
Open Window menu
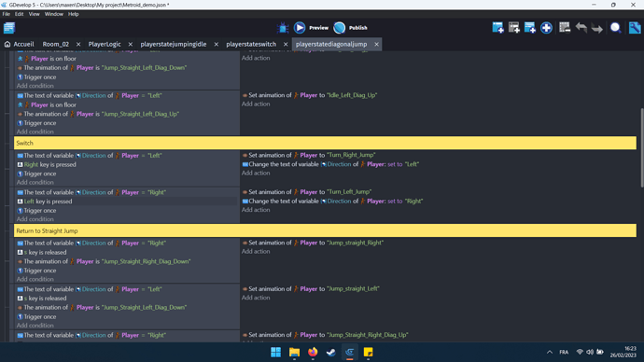pyautogui.click(x=54, y=14)
